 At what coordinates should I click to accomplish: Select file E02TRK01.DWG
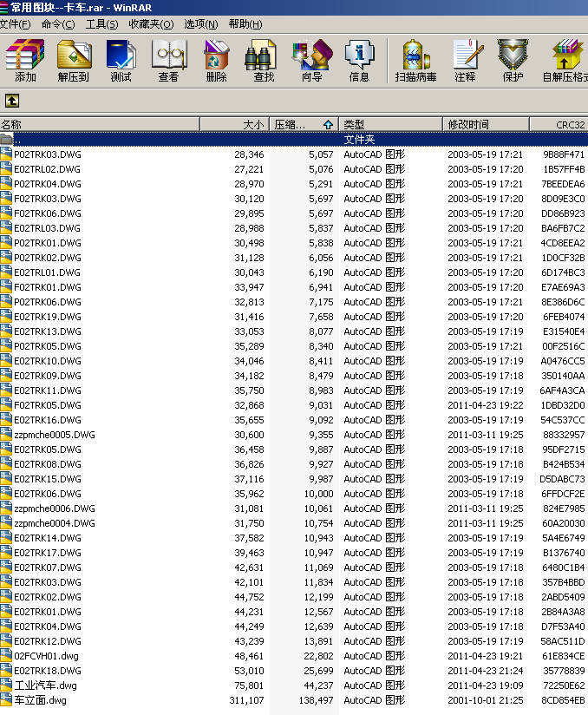(x=48, y=612)
